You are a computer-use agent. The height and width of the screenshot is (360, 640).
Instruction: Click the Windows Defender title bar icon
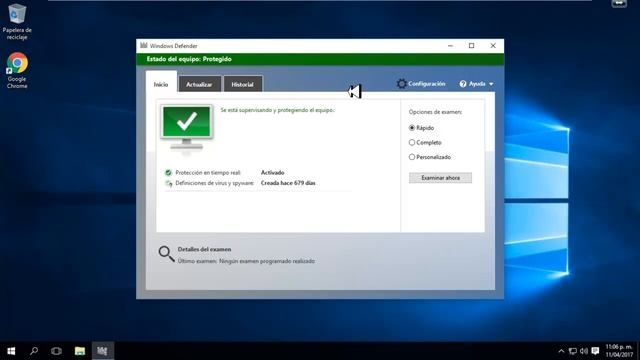(144, 45)
